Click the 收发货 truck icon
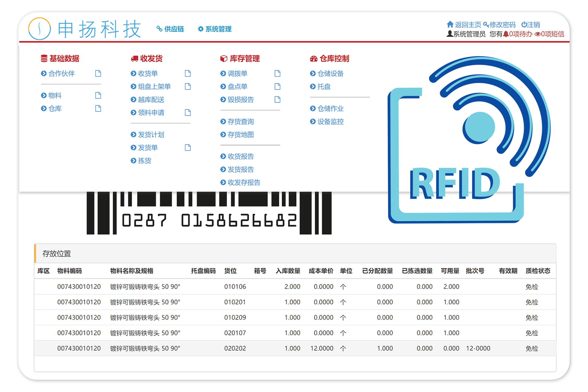Image resolution: width=588 pixels, height=392 pixels. click(134, 58)
